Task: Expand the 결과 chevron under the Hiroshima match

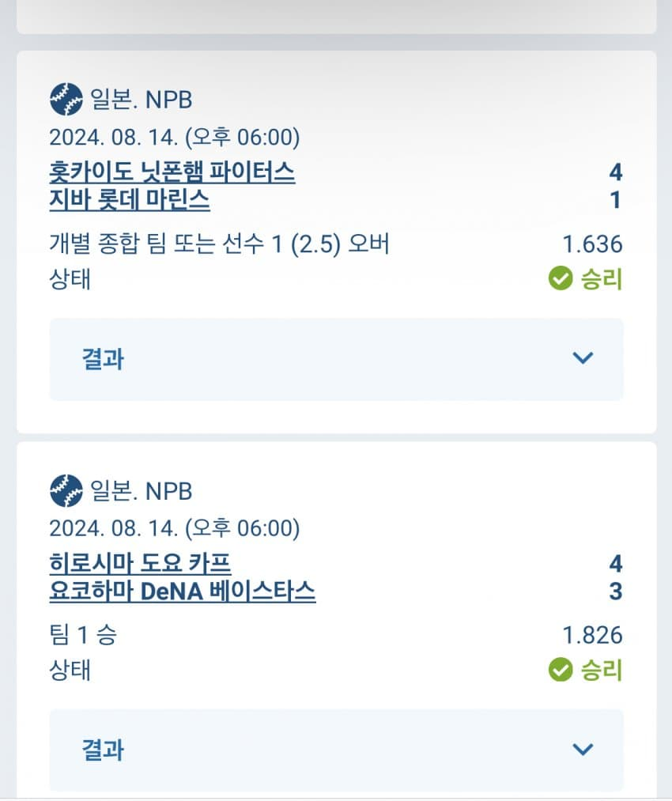Action: pos(583,750)
